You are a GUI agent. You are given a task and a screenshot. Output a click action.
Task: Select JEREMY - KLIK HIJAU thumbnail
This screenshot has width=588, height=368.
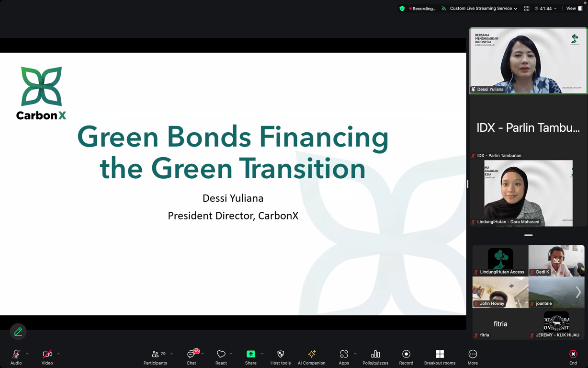pos(556,324)
